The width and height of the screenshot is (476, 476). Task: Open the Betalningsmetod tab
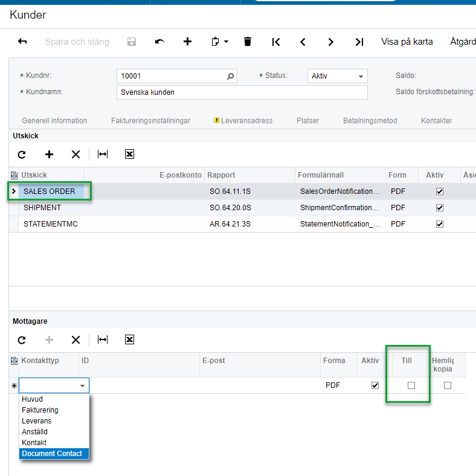point(370,121)
